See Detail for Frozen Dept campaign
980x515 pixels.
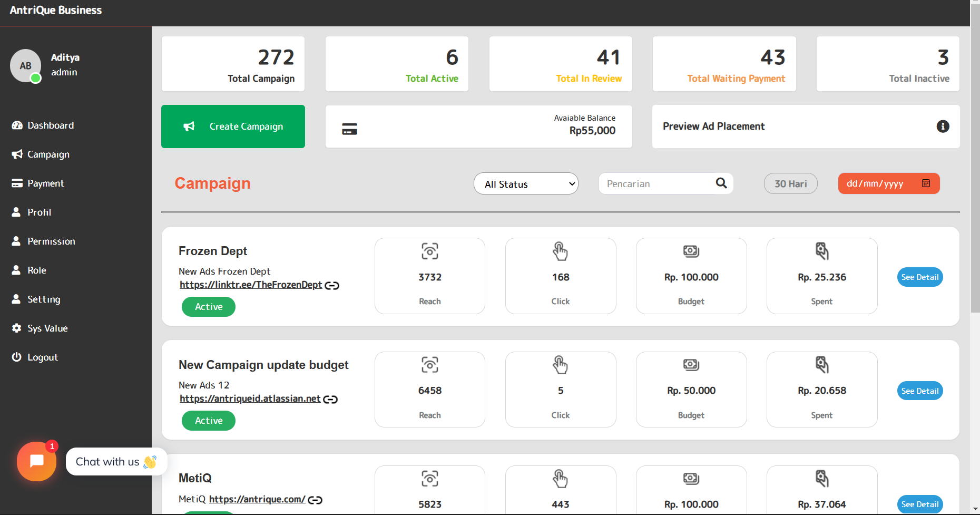(x=919, y=277)
